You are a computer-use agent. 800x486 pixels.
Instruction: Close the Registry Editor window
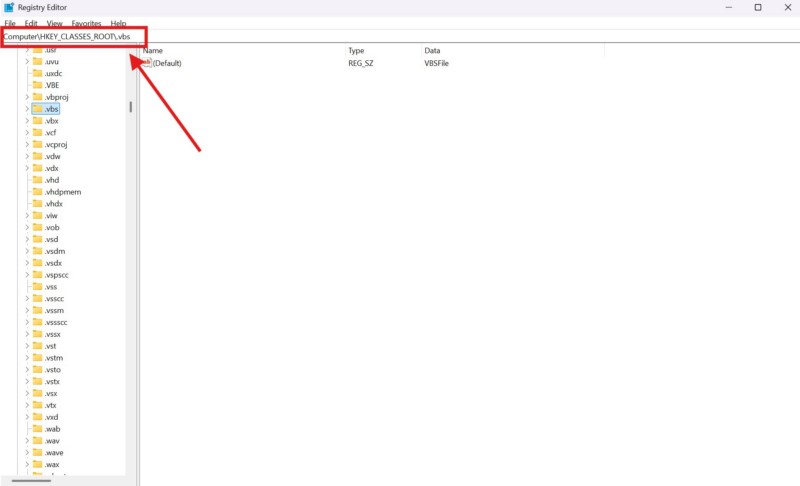788,7
